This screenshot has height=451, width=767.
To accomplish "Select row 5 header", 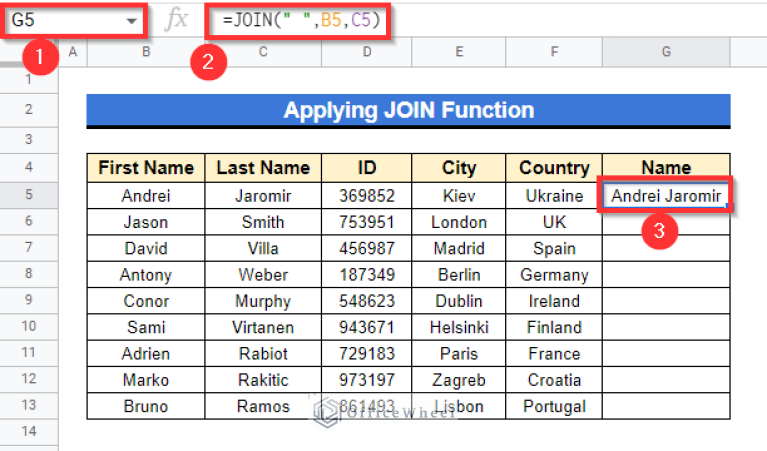I will [x=29, y=195].
